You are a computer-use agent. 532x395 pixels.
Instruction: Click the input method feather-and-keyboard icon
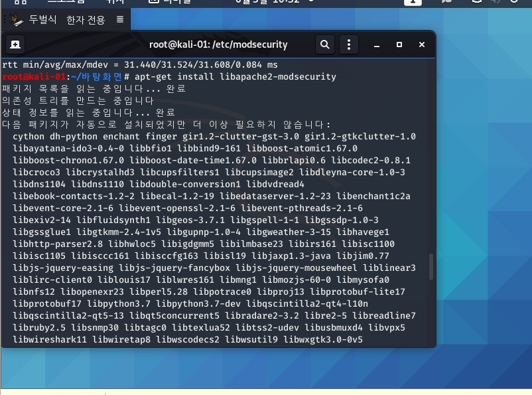tap(17, 20)
